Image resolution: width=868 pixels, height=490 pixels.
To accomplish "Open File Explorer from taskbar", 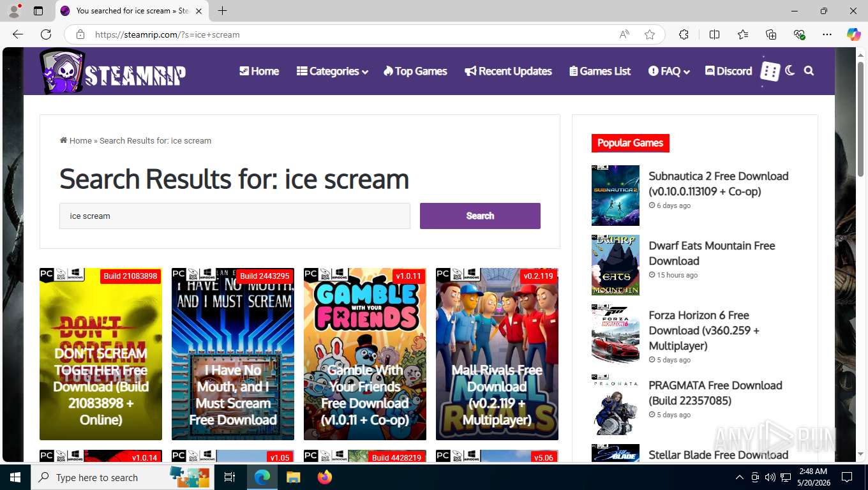I will point(293,477).
